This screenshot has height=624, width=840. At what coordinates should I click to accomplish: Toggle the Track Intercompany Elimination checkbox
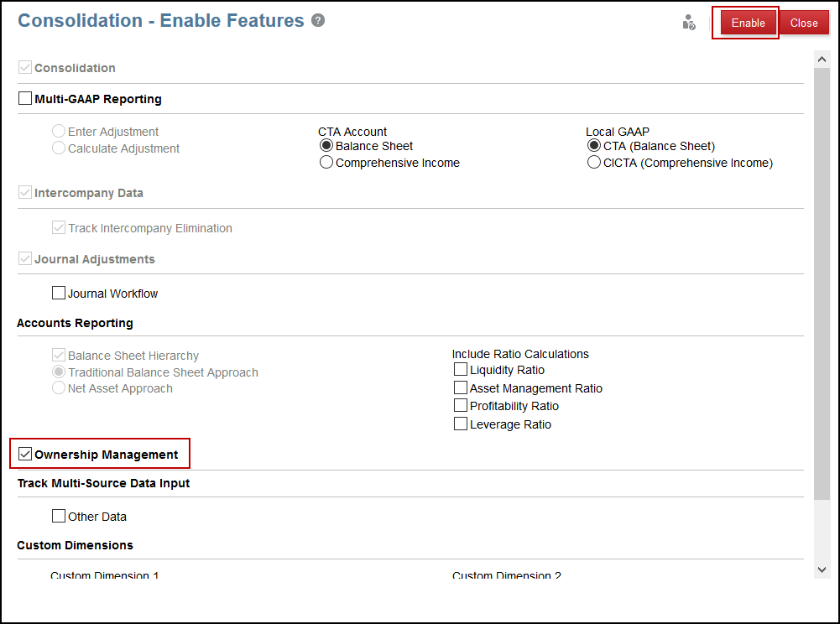click(59, 227)
